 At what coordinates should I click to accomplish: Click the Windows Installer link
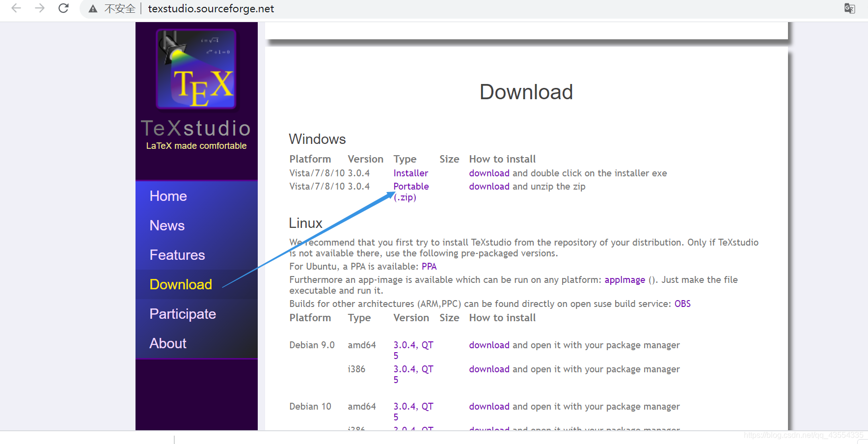(x=410, y=173)
